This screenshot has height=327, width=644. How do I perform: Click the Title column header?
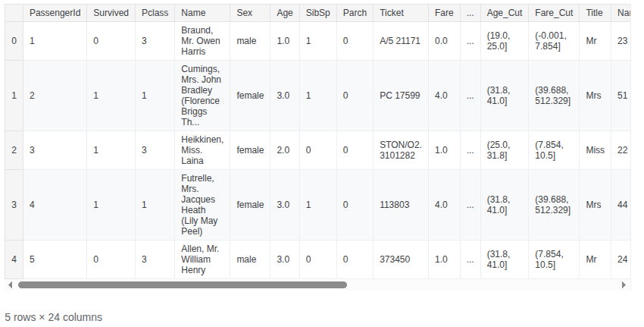[x=595, y=13]
